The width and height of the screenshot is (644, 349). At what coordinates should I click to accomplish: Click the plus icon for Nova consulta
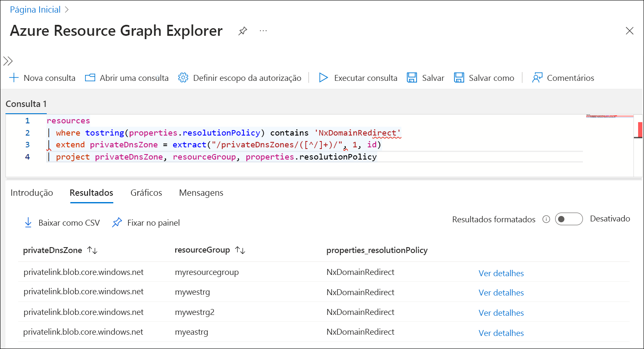[14, 78]
